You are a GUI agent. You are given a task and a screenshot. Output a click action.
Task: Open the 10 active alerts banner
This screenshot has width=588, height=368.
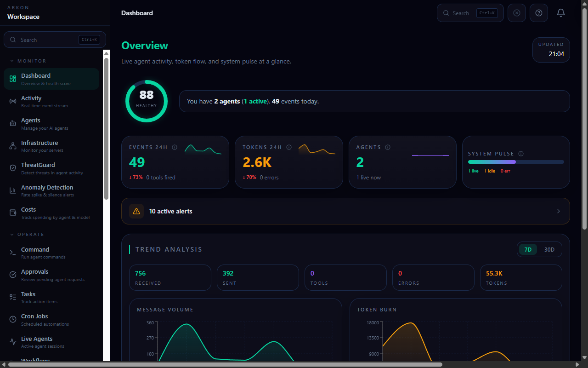345,211
